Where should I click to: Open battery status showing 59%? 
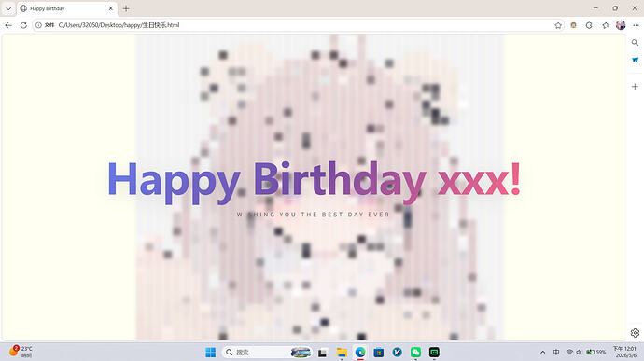[596, 353]
